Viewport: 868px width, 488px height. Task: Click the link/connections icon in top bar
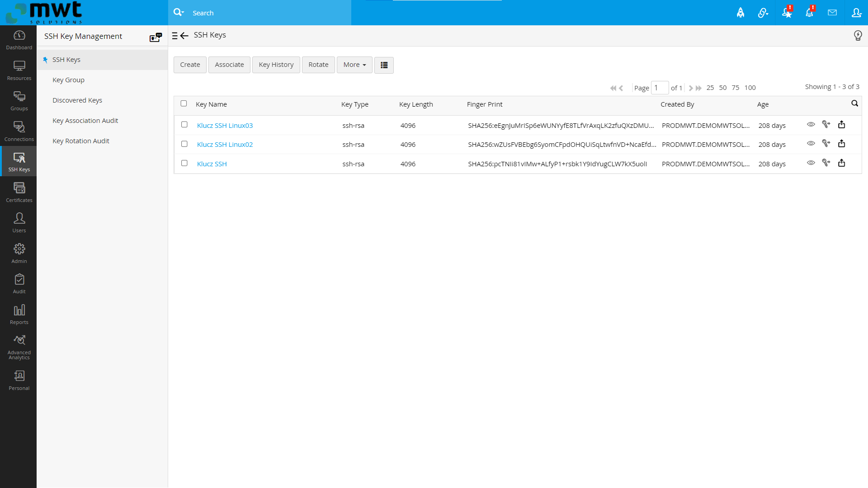coord(763,13)
